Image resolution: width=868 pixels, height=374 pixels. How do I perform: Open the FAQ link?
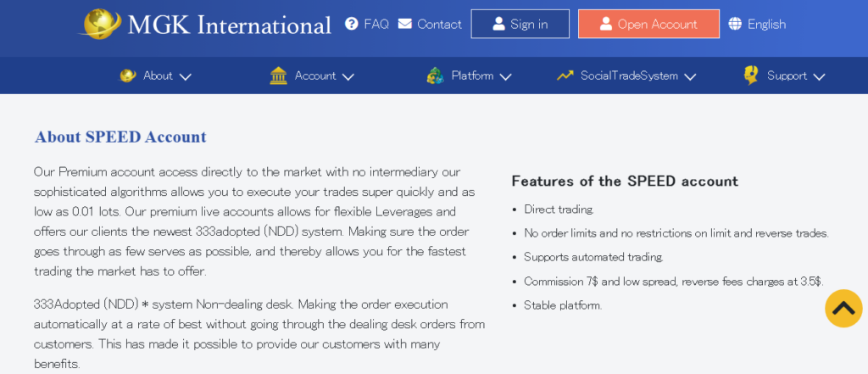367,24
